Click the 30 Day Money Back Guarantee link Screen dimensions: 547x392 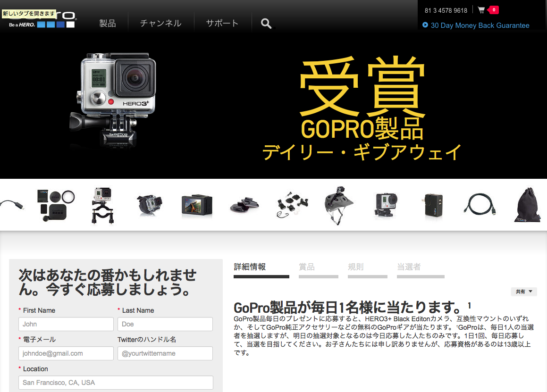point(480,25)
